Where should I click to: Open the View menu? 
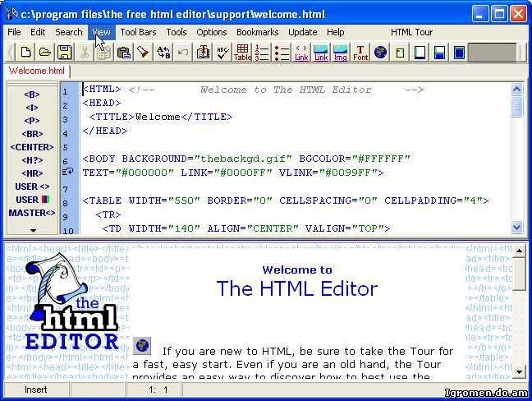[x=102, y=32]
